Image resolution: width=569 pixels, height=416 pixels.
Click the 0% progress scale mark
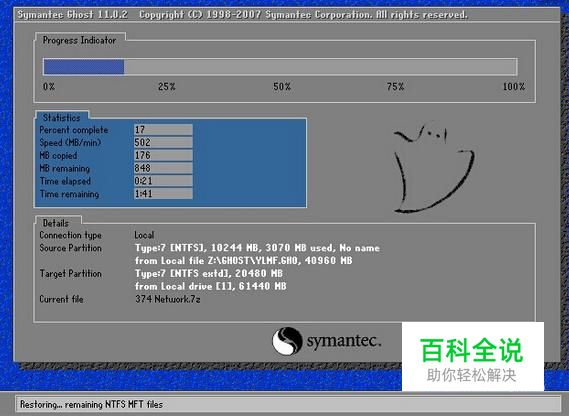[49, 87]
